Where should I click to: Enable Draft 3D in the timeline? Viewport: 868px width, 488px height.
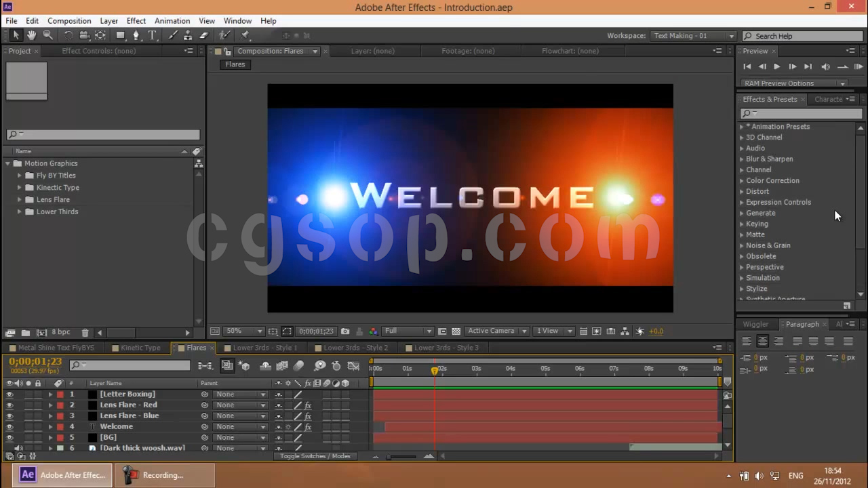pos(244,365)
